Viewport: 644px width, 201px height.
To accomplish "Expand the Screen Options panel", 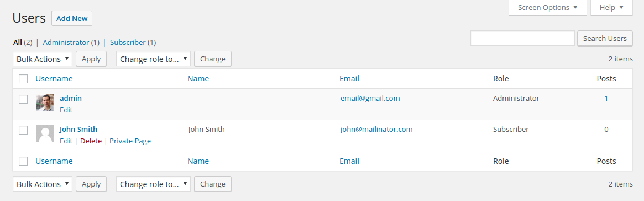I will click(x=547, y=7).
